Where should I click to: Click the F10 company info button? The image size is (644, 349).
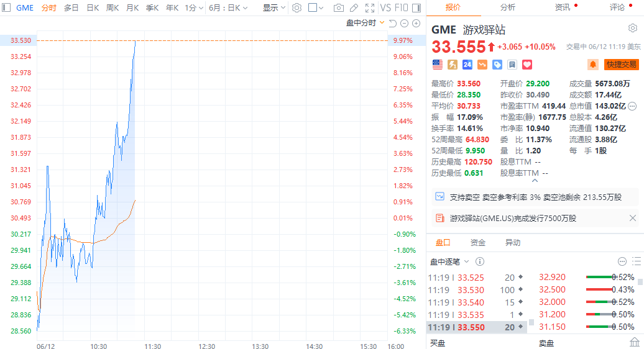point(402,8)
